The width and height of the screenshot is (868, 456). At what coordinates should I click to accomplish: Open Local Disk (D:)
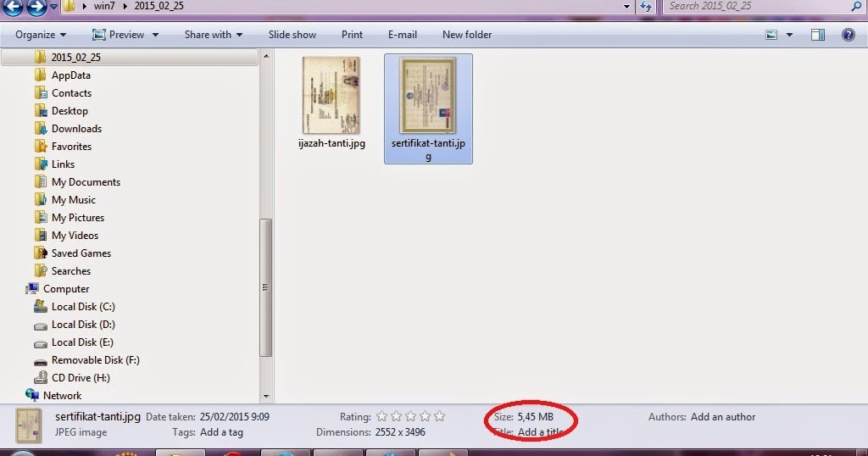83,325
